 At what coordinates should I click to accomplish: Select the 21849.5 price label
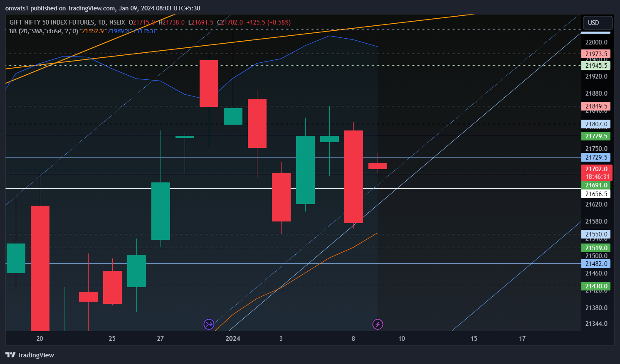point(596,106)
